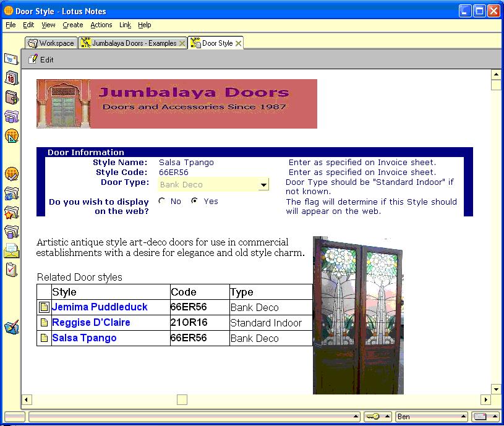Click the key security icon in status bar
This screenshot has height=426, width=504.
click(373, 417)
